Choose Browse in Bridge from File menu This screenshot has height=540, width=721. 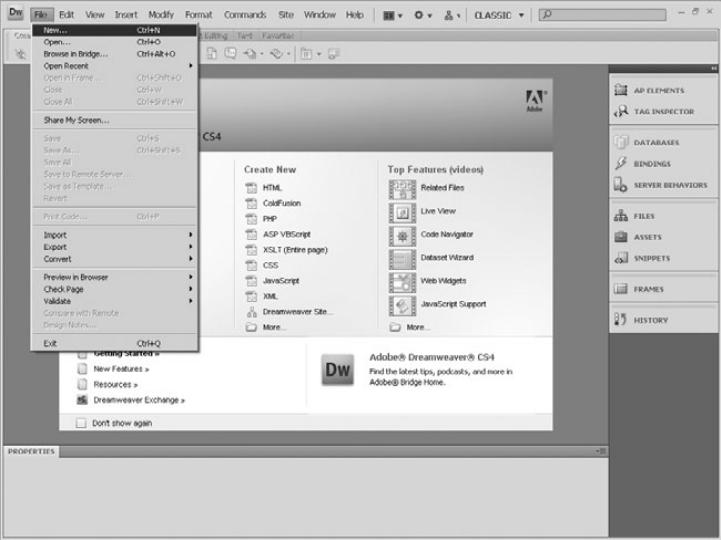(x=114, y=54)
